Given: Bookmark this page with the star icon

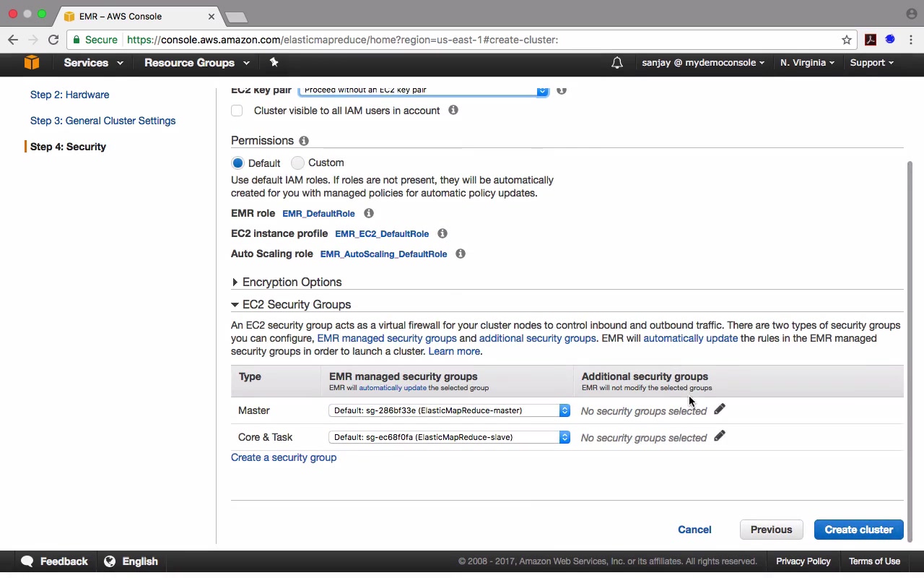Looking at the screenshot, I should [x=847, y=40].
